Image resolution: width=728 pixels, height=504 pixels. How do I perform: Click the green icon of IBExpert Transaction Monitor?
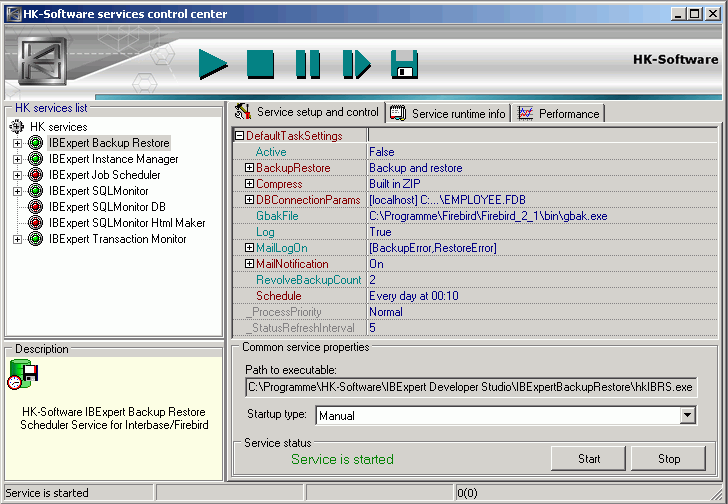coord(35,239)
